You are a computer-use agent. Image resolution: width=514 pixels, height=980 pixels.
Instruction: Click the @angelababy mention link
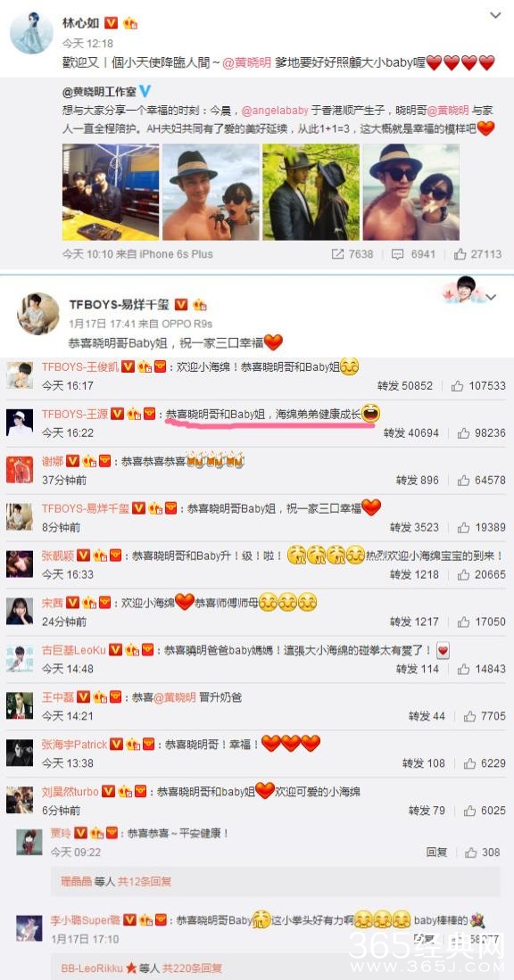275,110
